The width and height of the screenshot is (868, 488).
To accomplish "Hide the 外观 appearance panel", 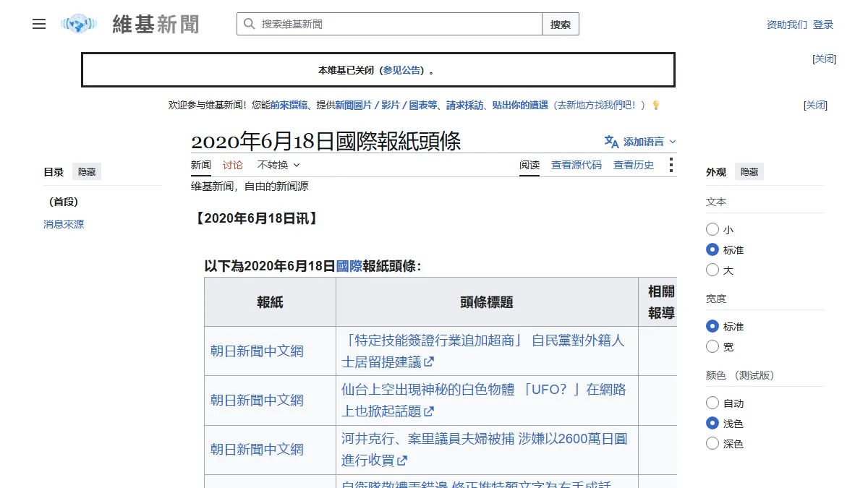I will tap(749, 172).
